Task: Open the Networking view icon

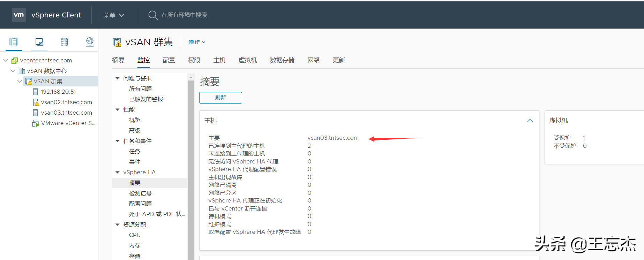Action: pos(90,42)
